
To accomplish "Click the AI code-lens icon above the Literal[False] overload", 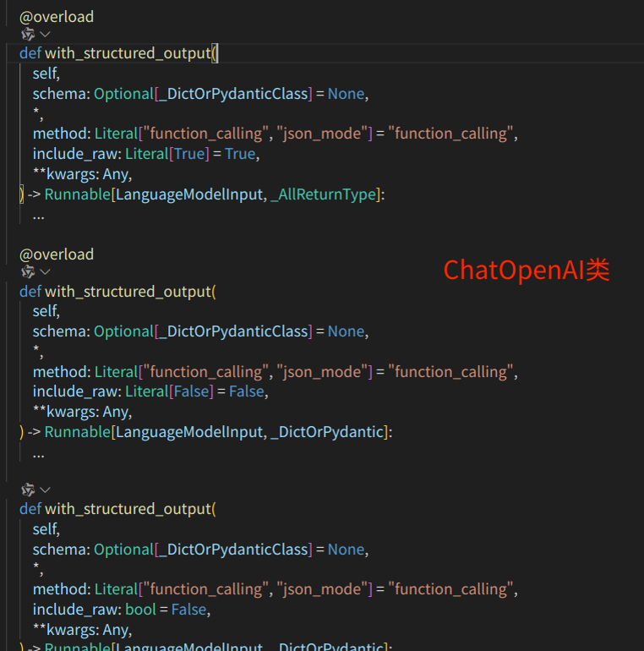I will tap(28, 272).
